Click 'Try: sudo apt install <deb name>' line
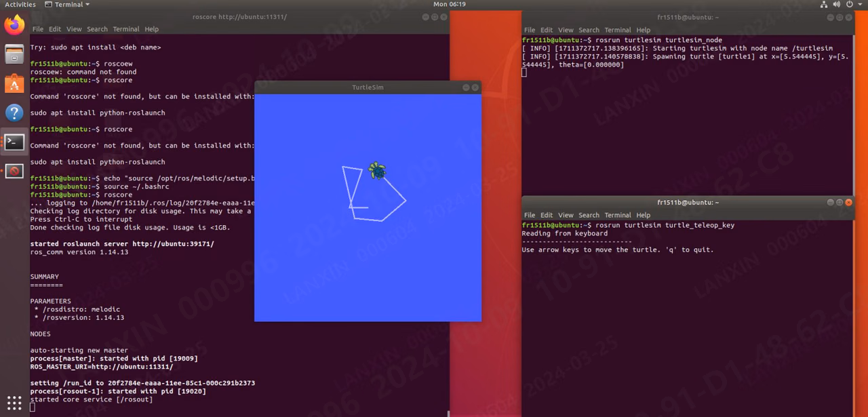The width and height of the screenshot is (868, 417). click(x=96, y=47)
